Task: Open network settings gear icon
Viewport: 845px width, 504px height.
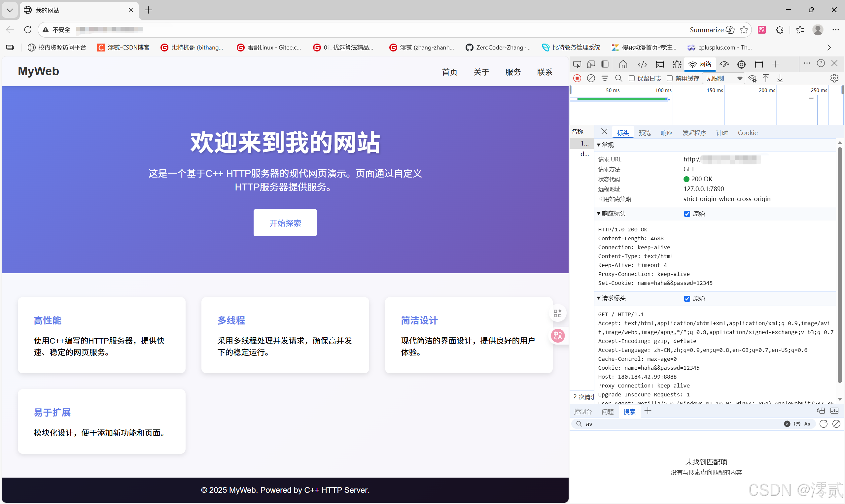Action: coord(834,79)
